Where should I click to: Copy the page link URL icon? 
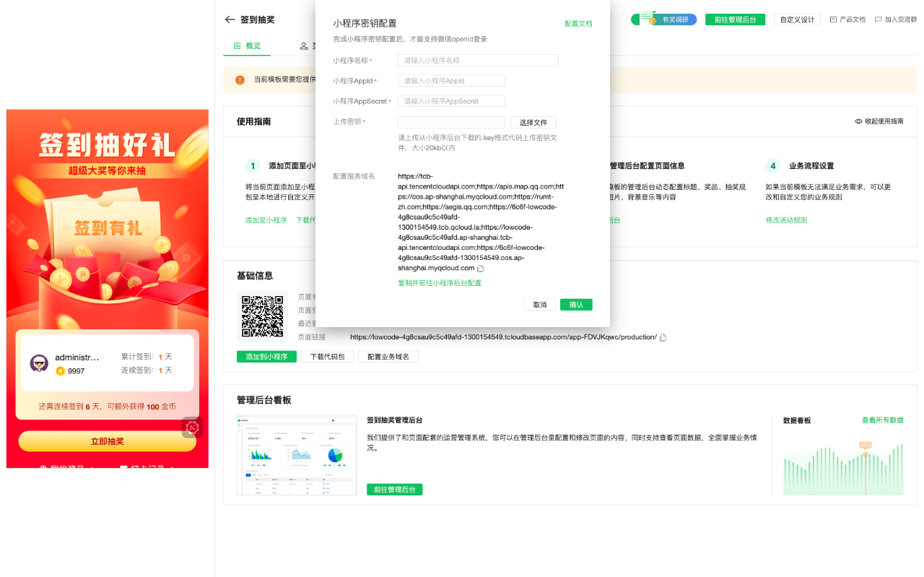tap(663, 337)
